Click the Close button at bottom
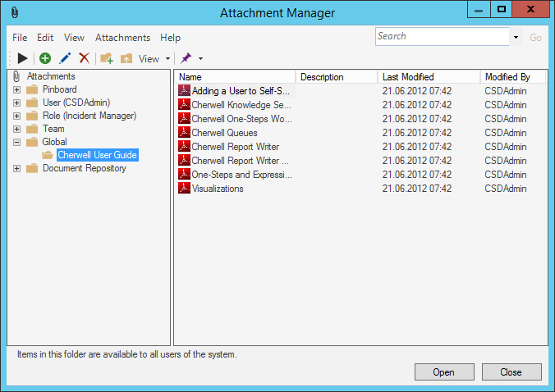555x392 pixels. tap(511, 371)
